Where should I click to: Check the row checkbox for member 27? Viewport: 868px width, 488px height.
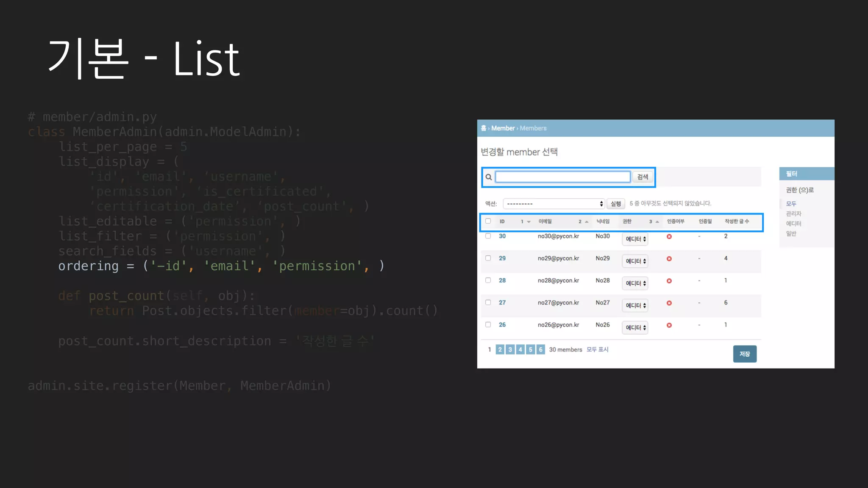tap(488, 302)
